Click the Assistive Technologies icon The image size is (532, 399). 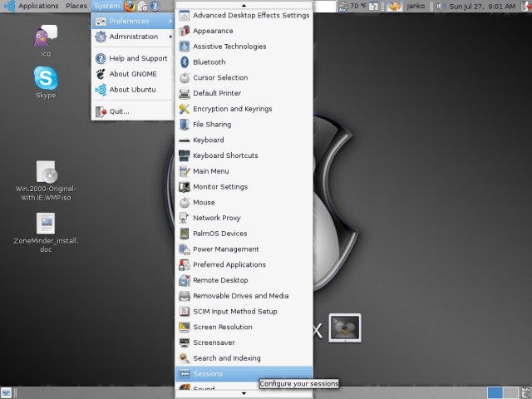tap(185, 47)
